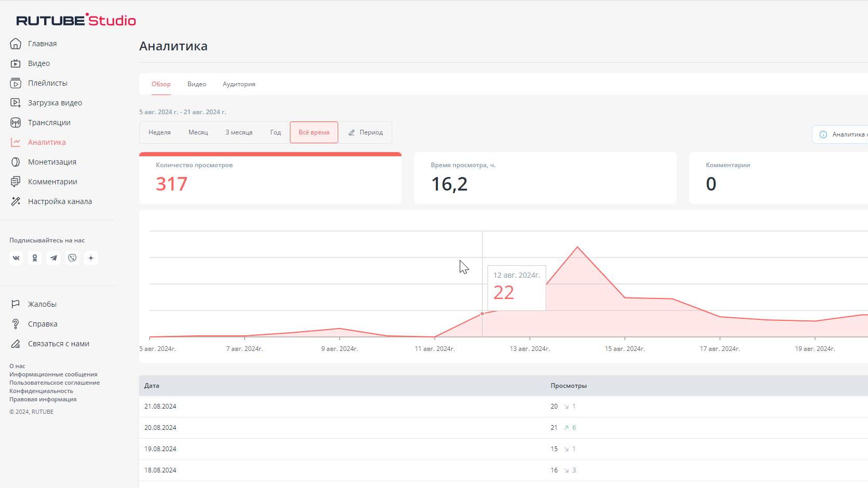The width and height of the screenshot is (868, 488).
Task: Open Telegram social icon
Action: pos(54,258)
